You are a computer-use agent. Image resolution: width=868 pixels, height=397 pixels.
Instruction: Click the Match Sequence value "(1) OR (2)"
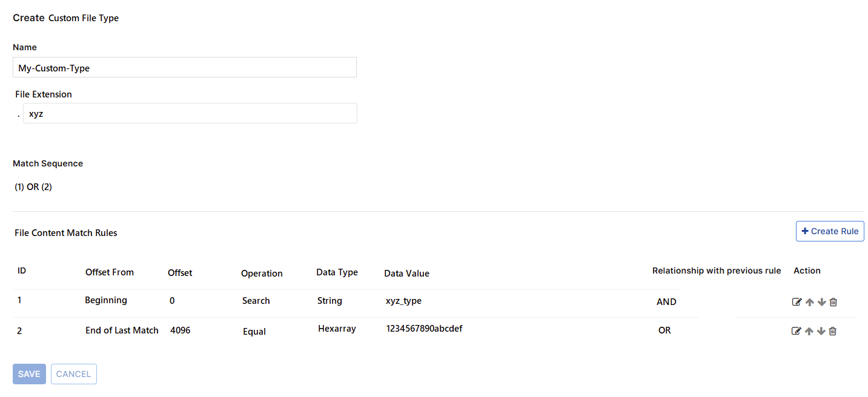[x=33, y=187]
